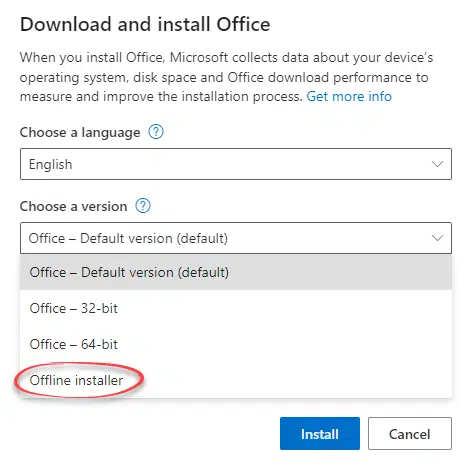This screenshot has width=471, height=464.
Task: Click the English text in language field
Action: (x=50, y=164)
